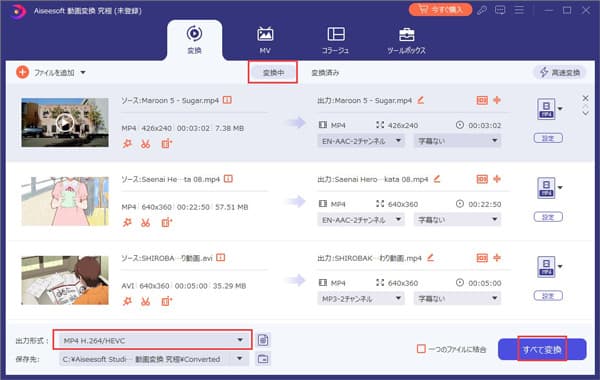Open subtitle dropdown for SHIROBAK
The image size is (600, 380).
click(x=457, y=298)
